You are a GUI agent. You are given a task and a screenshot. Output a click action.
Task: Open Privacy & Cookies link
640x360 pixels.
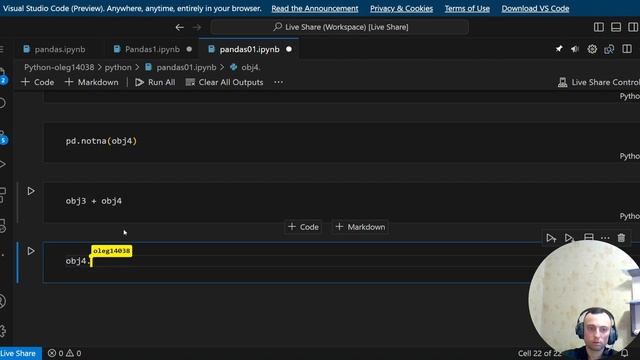pos(402,9)
